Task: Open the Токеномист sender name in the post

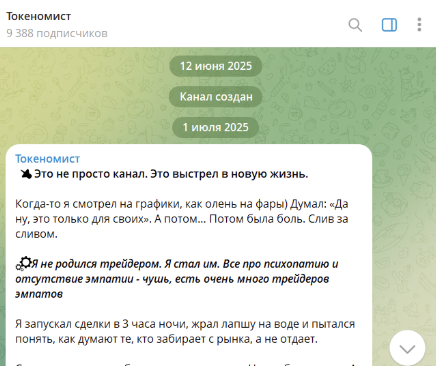Action: pos(47,159)
